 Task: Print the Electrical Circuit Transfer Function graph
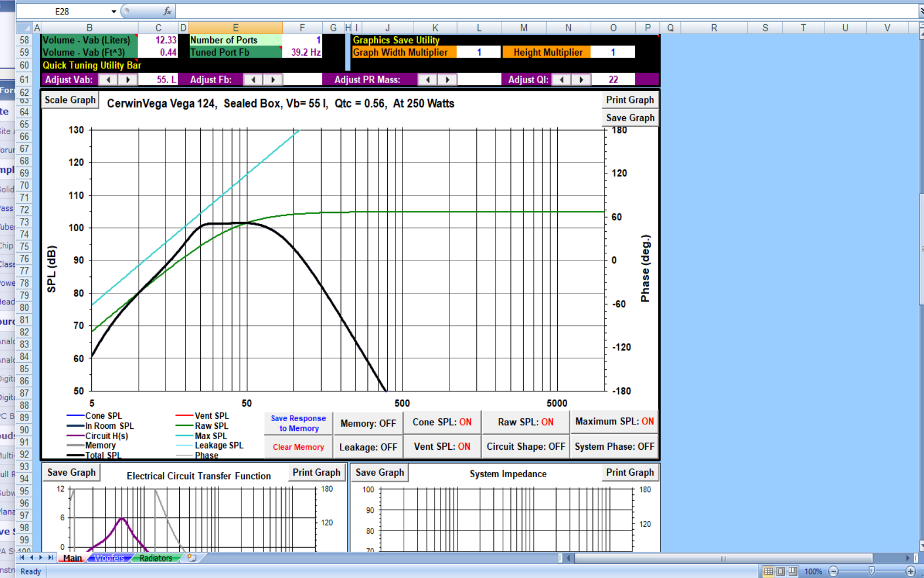[x=316, y=473]
